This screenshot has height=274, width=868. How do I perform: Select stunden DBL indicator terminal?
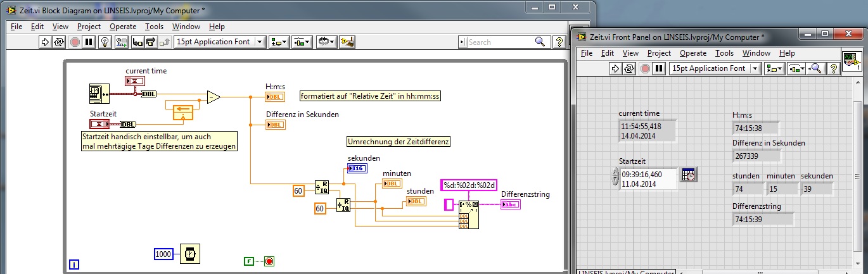[x=416, y=201]
